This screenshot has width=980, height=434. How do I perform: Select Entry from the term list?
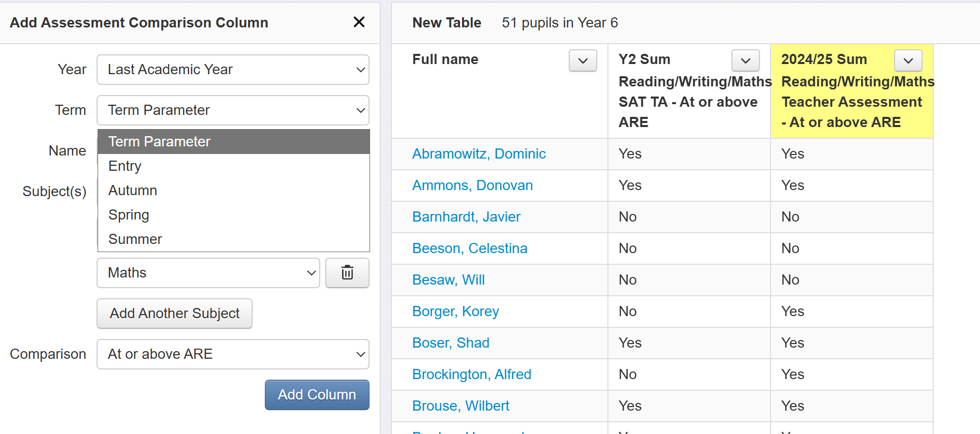pyautogui.click(x=125, y=166)
